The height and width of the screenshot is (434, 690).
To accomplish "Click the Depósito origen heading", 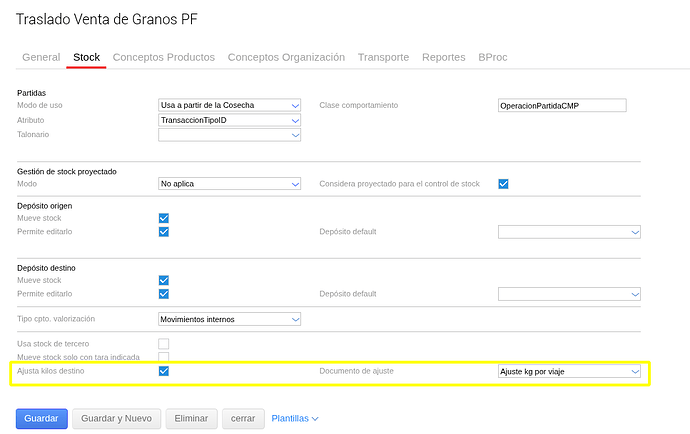I will pyautogui.click(x=44, y=206).
